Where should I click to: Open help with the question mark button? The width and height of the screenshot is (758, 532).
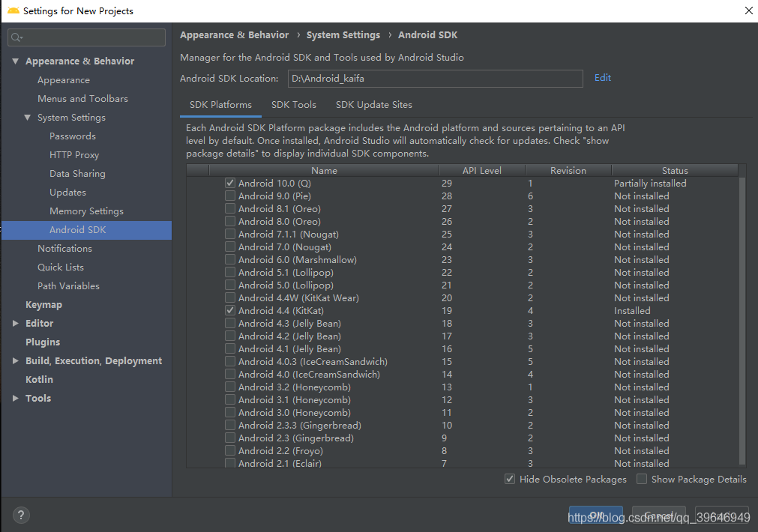(21, 515)
